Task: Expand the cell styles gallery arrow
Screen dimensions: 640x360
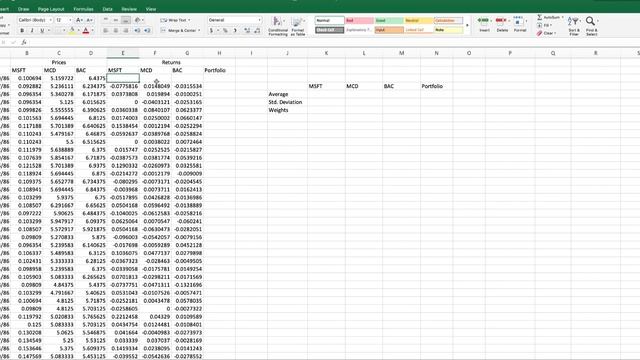Action: click(x=467, y=25)
